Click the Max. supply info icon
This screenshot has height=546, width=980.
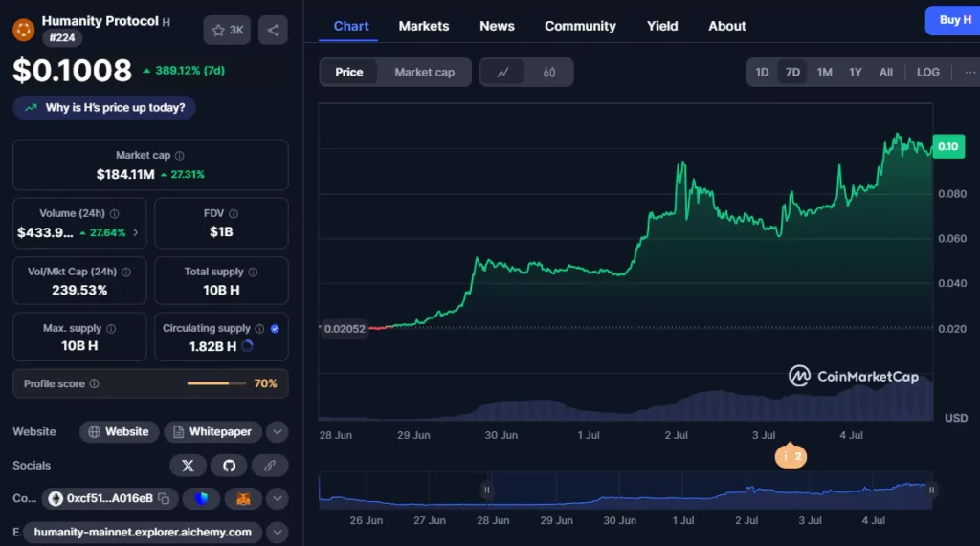[x=111, y=329]
